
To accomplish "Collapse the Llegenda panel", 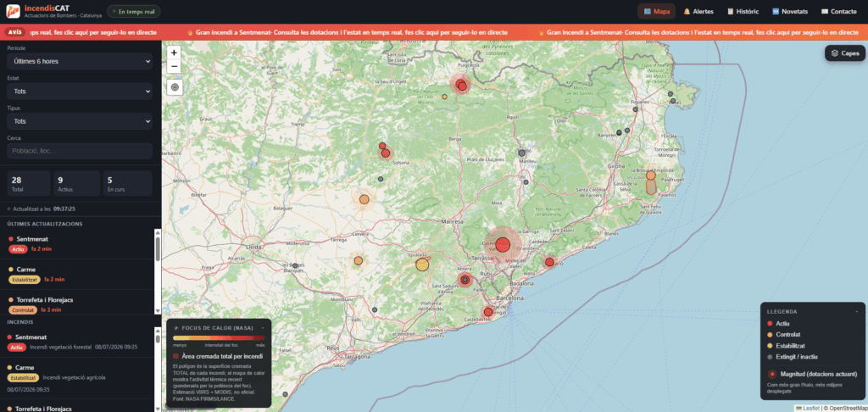I will [x=856, y=312].
